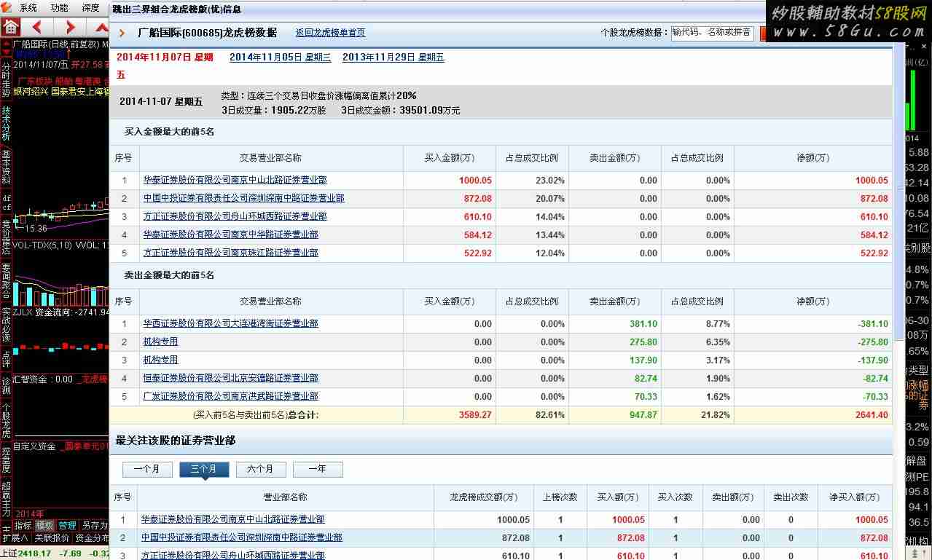Select the 一年 period button
Screen dimensions: 932x560
[x=318, y=470]
